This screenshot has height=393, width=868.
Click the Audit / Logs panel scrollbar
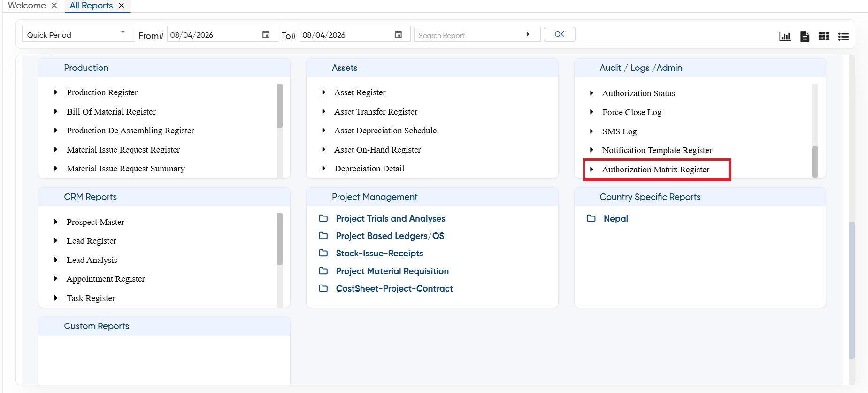815,162
